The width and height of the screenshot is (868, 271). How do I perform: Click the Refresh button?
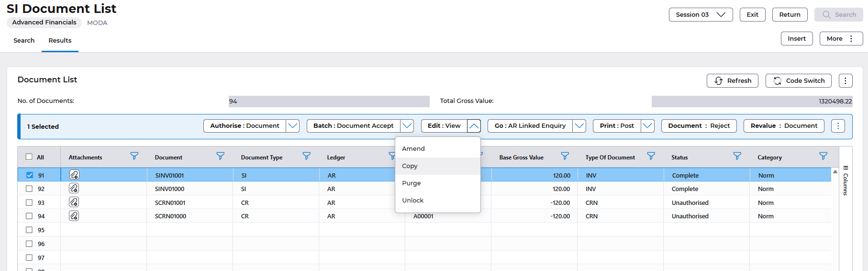[733, 81]
